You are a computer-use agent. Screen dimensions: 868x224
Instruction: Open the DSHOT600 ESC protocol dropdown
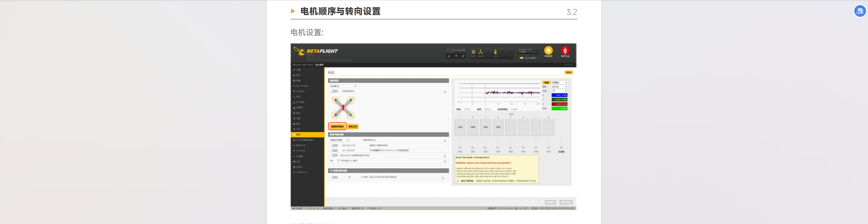click(x=339, y=140)
